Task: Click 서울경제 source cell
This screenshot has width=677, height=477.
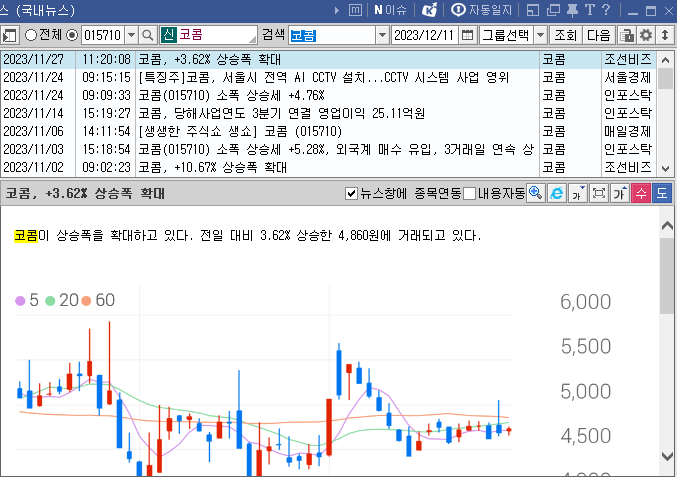Action: click(x=628, y=78)
